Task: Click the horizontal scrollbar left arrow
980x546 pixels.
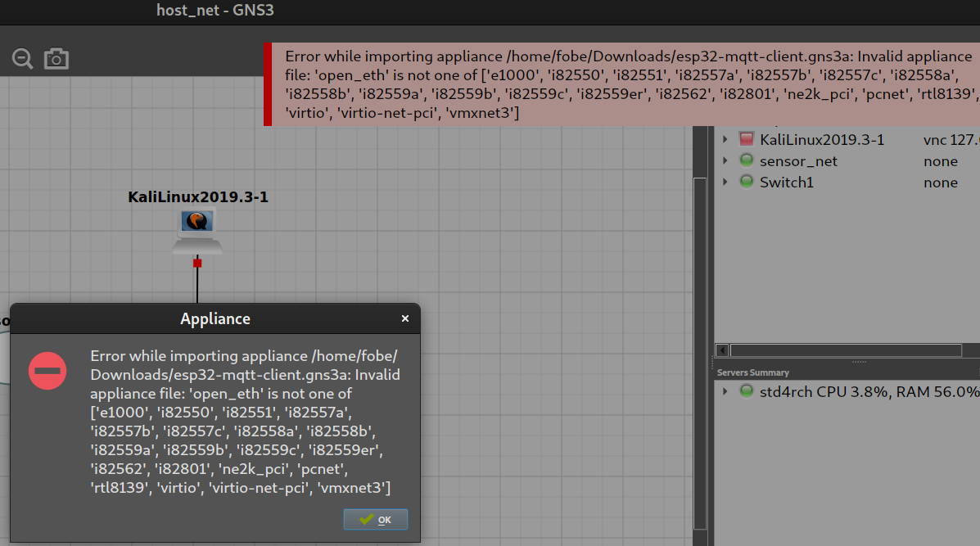Action: tap(722, 350)
